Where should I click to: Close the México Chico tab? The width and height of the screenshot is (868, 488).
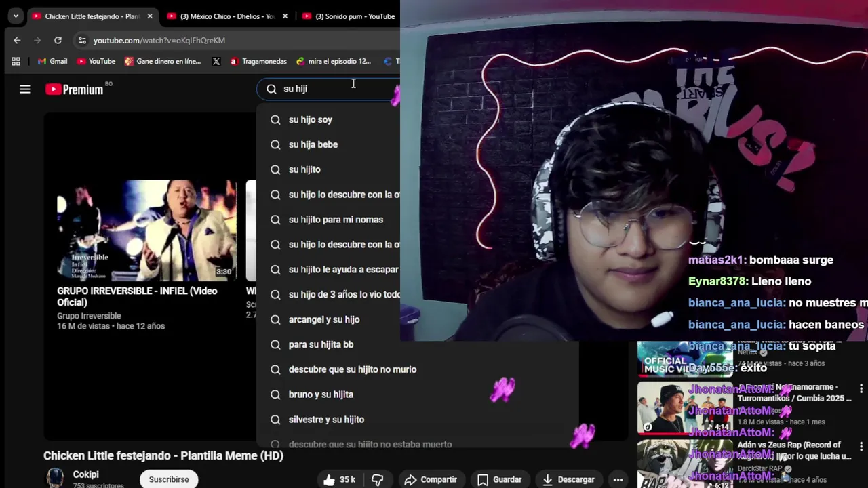tap(285, 16)
